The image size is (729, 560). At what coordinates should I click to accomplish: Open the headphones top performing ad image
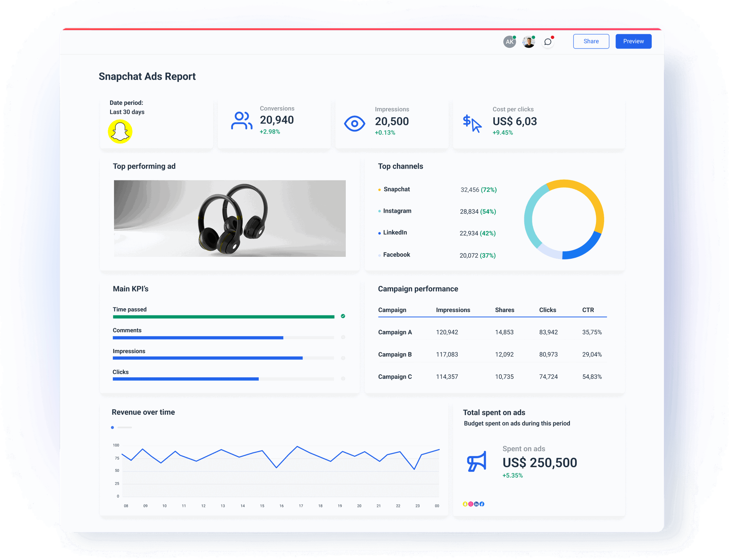point(230,218)
